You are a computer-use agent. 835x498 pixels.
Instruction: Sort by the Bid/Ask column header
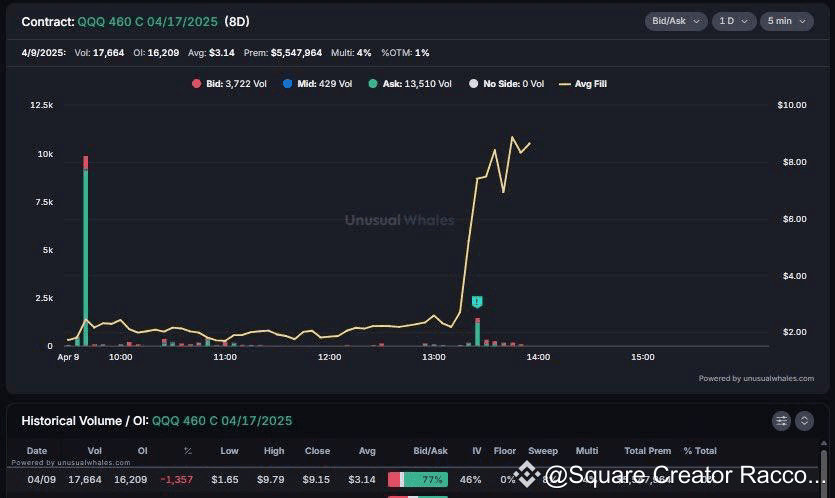[430, 451]
